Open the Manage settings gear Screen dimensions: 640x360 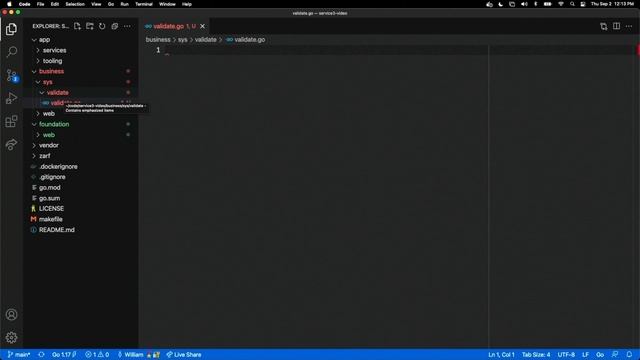click(11, 337)
